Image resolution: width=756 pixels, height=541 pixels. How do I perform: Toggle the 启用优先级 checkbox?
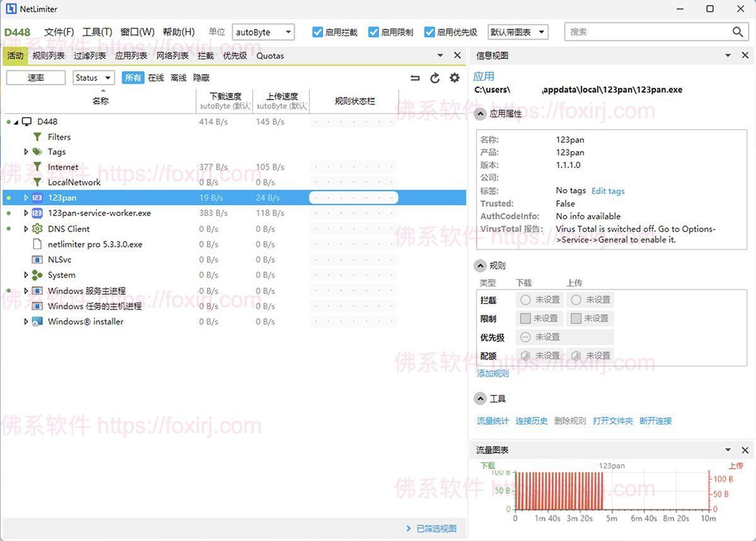(430, 31)
